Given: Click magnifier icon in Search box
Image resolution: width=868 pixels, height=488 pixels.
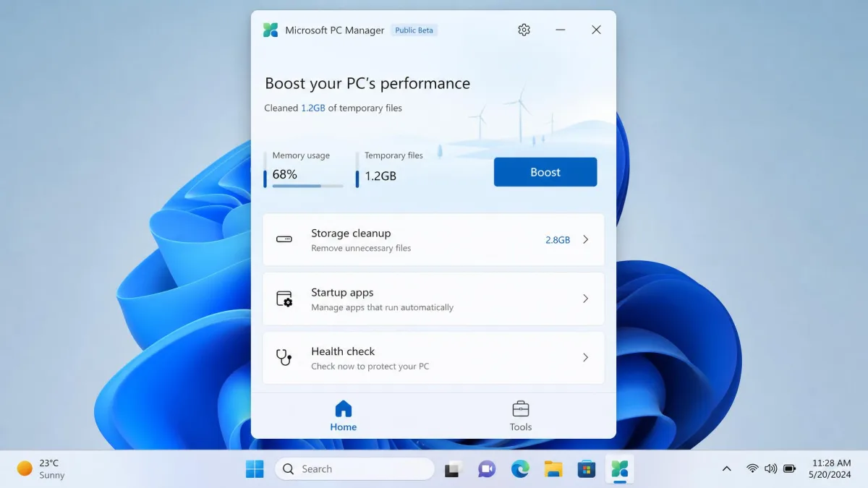Looking at the screenshot, I should pos(288,469).
